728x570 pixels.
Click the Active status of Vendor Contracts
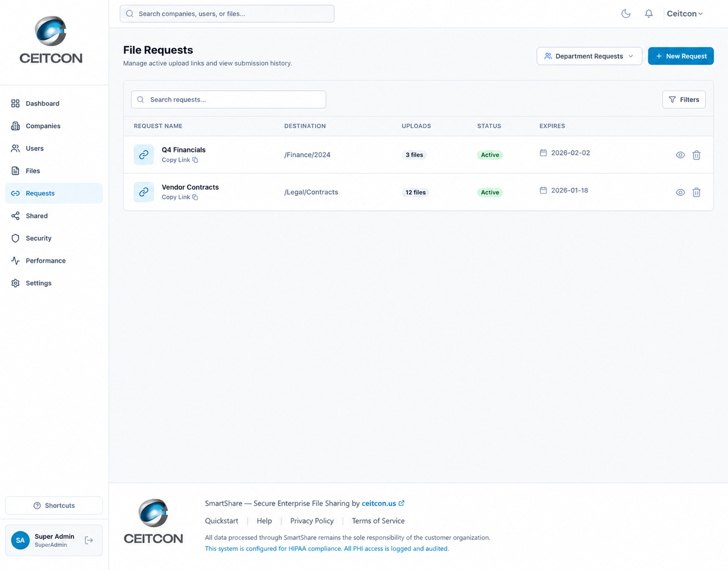(x=490, y=193)
